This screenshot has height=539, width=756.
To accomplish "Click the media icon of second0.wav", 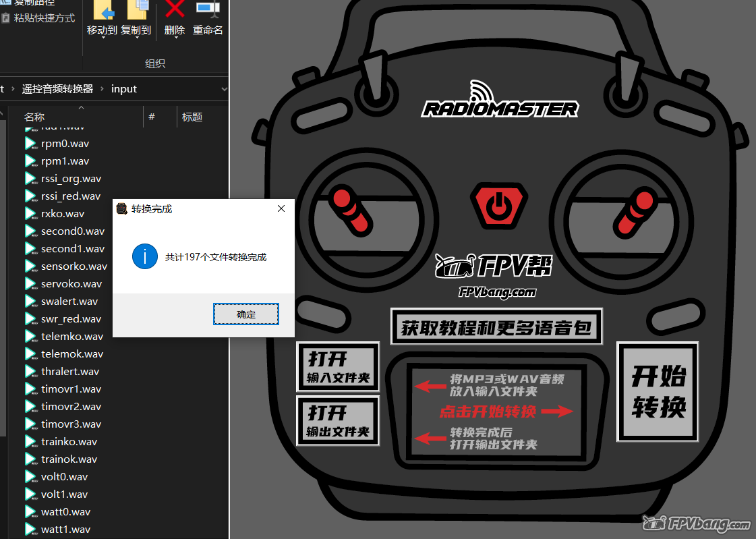I will (31, 231).
